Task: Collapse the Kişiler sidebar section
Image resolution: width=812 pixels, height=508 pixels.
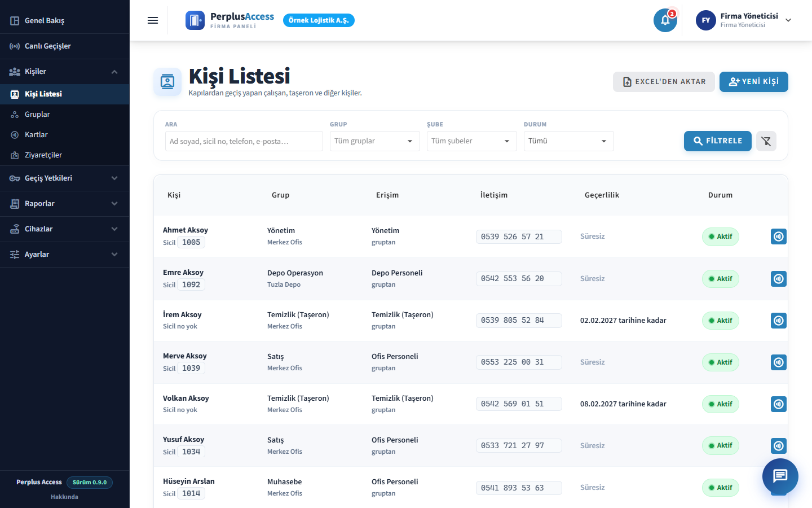Action: pos(65,72)
